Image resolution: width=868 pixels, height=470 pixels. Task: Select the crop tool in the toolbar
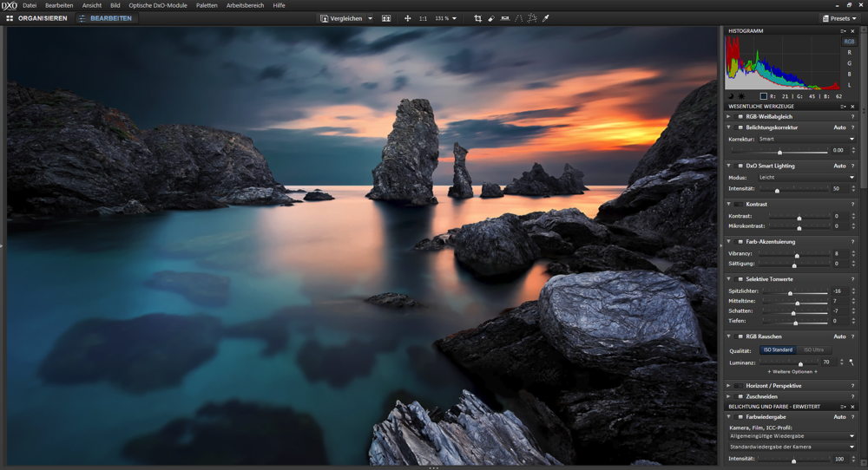pyautogui.click(x=477, y=18)
